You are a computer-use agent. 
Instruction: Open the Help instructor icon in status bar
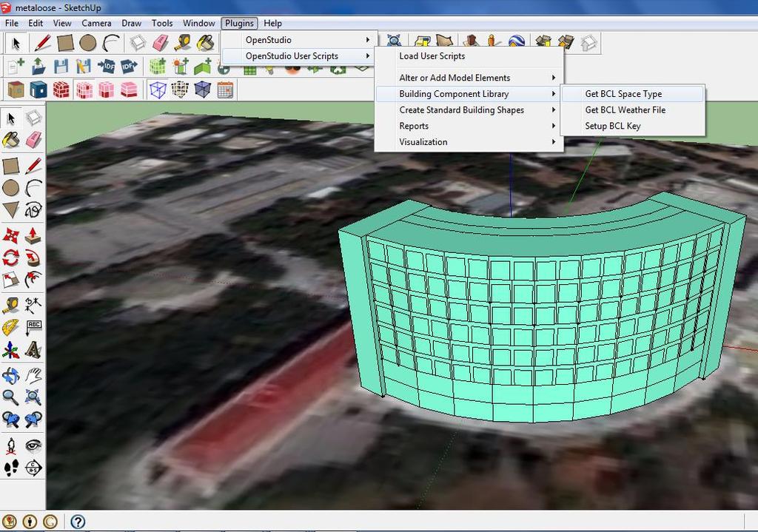coord(78,522)
